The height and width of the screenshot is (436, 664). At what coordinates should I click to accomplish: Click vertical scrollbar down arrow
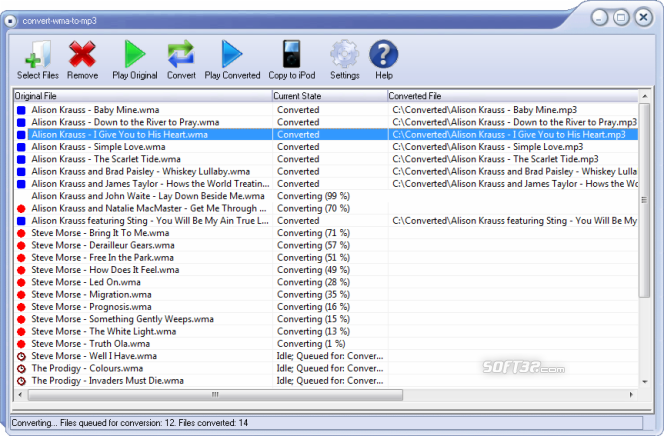tap(645, 381)
